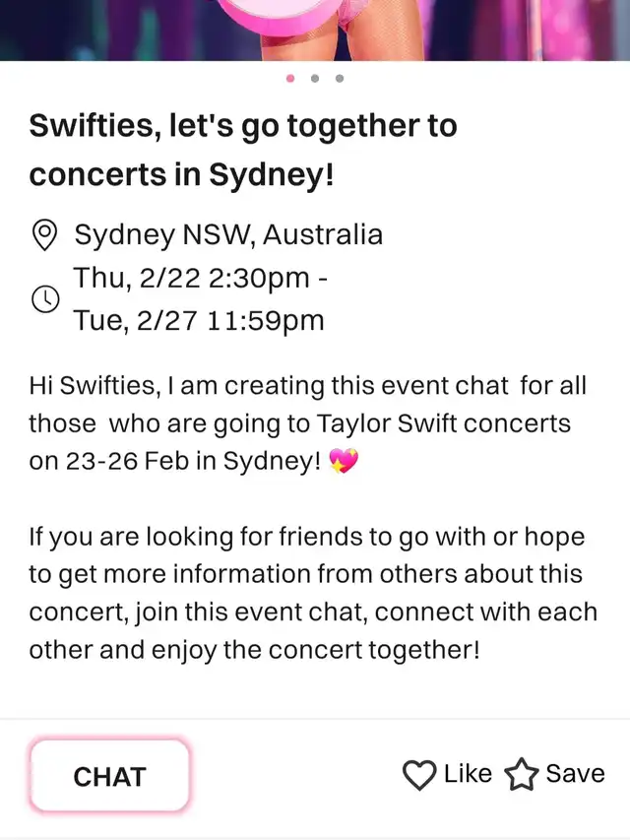Open the concert photo at top
The image size is (630, 840).
point(315,30)
